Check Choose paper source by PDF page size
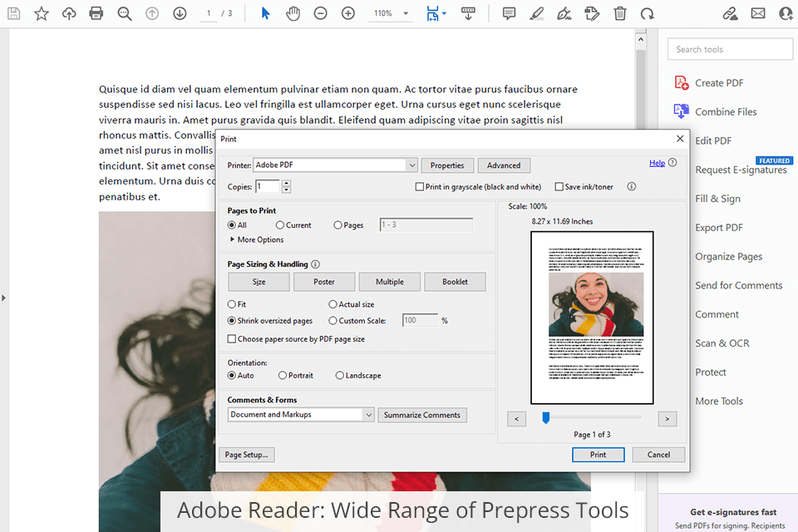This screenshot has width=798, height=532. (x=232, y=338)
